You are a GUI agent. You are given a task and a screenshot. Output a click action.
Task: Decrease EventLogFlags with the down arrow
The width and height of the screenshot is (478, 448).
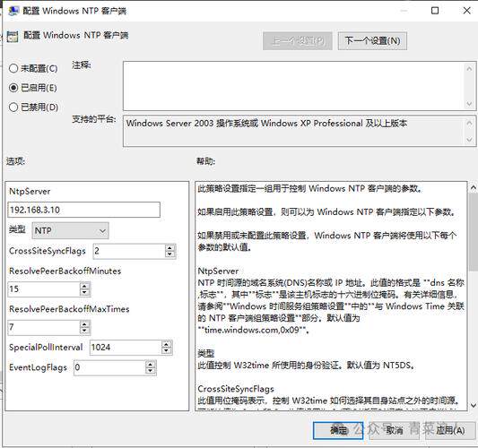pos(151,371)
